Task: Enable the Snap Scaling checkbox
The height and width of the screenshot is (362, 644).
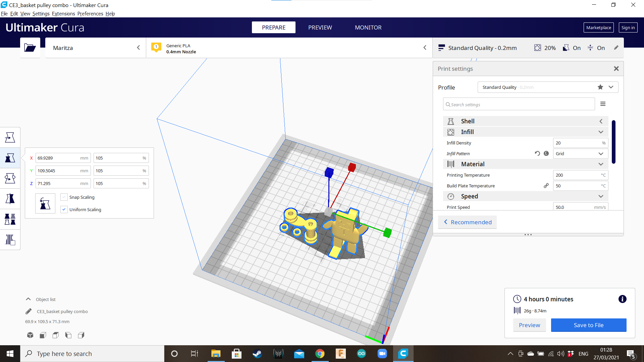Action: [x=64, y=197]
